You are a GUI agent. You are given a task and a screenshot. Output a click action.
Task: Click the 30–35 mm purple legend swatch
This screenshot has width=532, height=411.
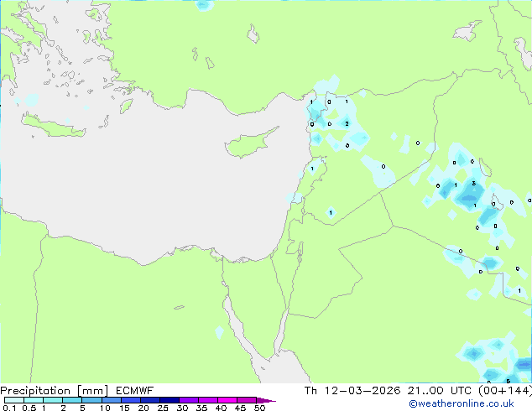click(x=188, y=400)
